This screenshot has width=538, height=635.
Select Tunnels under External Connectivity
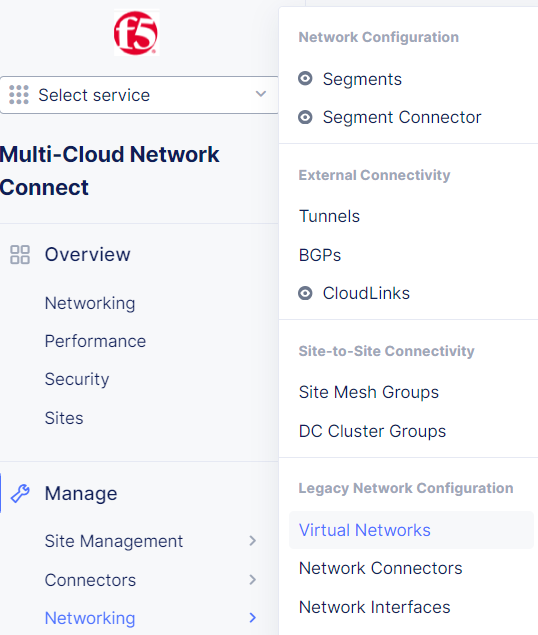click(329, 216)
